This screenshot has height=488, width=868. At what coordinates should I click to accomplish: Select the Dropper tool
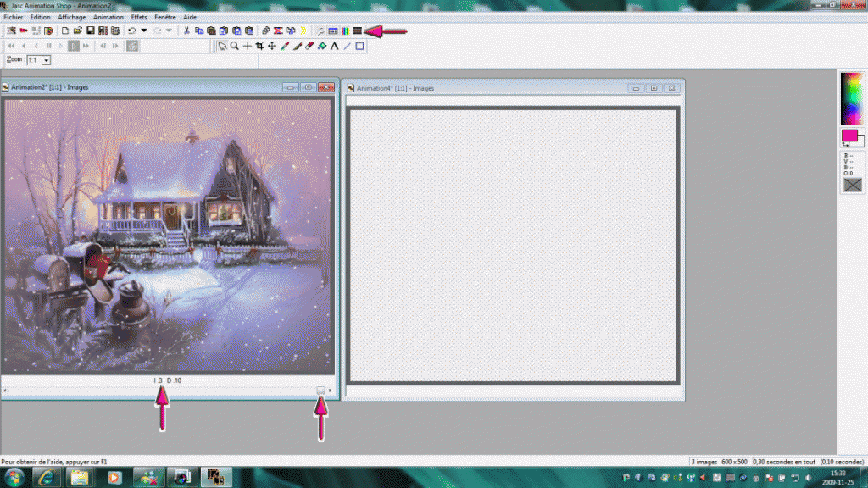pyautogui.click(x=285, y=47)
